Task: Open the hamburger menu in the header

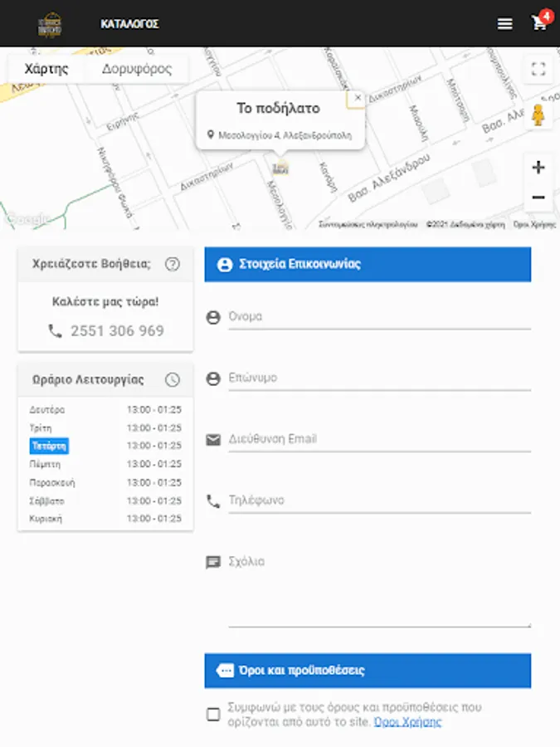Action: (504, 23)
